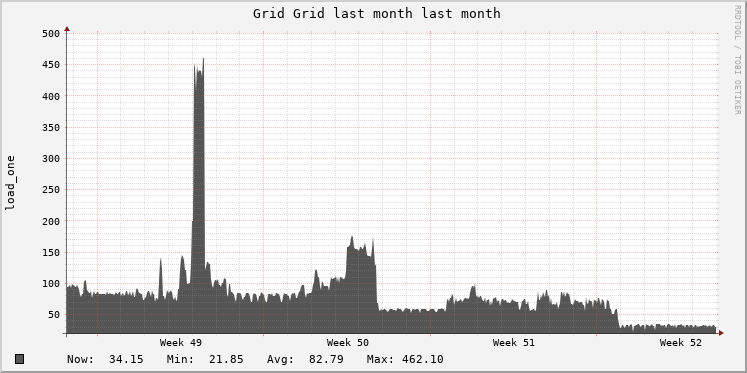Click the red arrow atop the y-axis

pyautogui.click(x=67, y=30)
